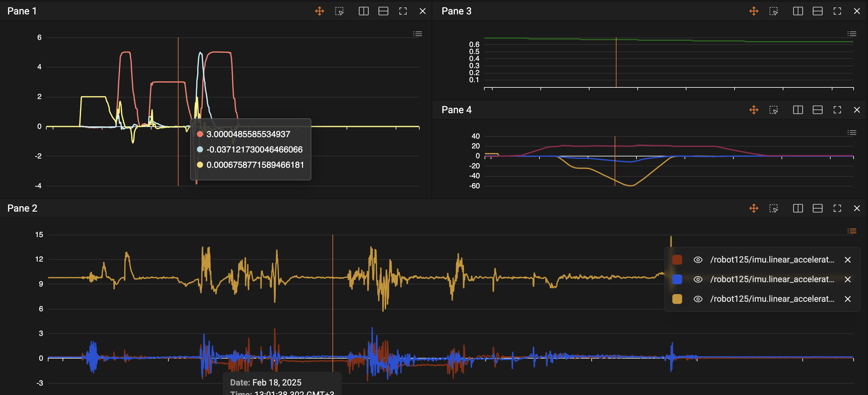Click Pane 1 split horizontally icon
The image size is (868, 395).
coord(383,11)
